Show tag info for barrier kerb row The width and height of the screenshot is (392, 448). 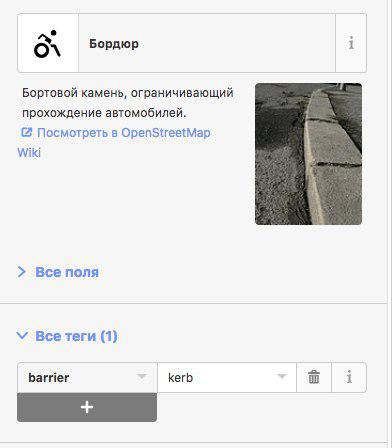tap(349, 377)
